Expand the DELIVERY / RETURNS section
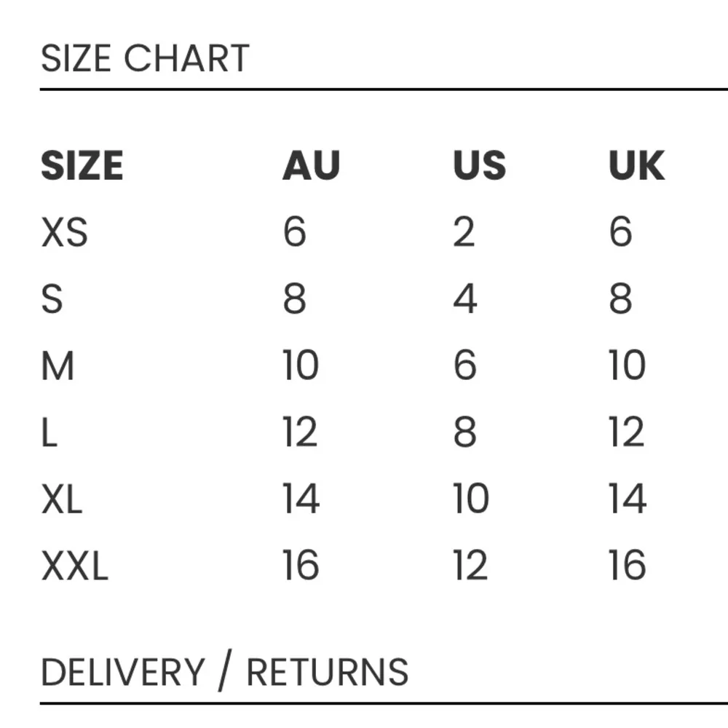The image size is (728, 728). 224,672
